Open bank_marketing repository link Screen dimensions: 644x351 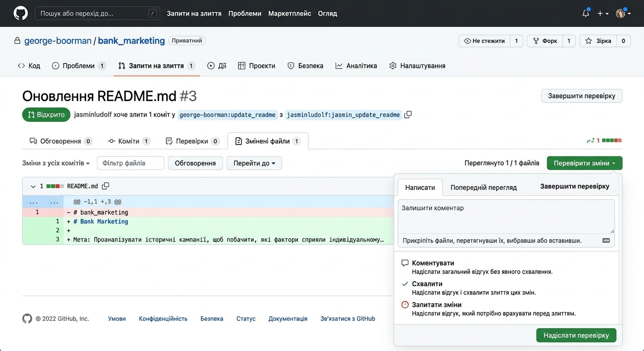pos(131,41)
